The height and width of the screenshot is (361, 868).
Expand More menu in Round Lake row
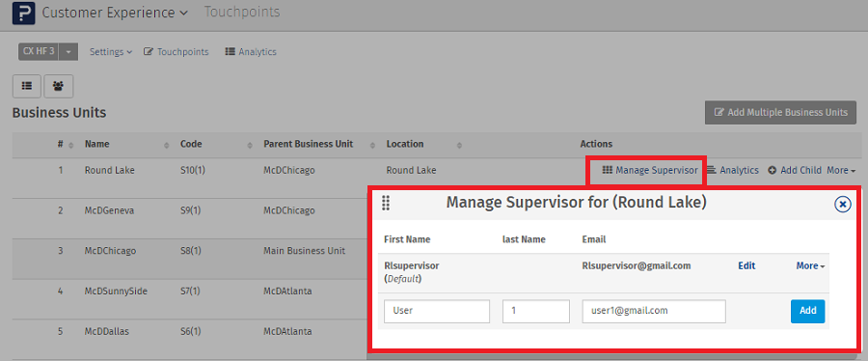841,170
